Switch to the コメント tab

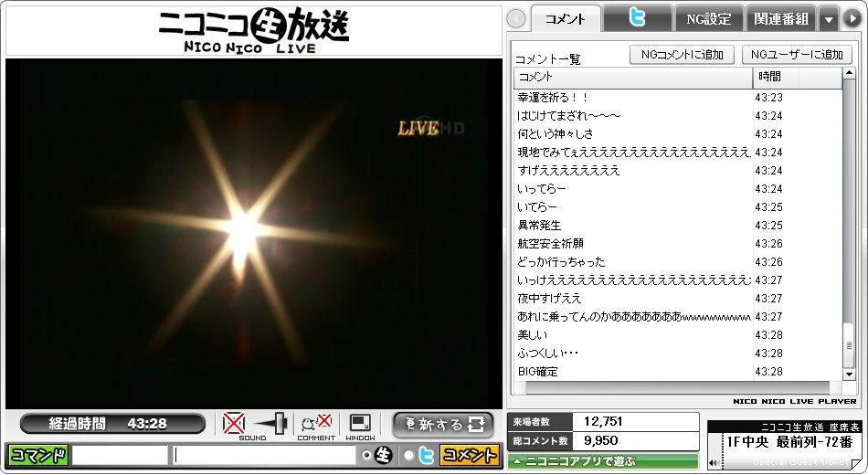pyautogui.click(x=566, y=19)
